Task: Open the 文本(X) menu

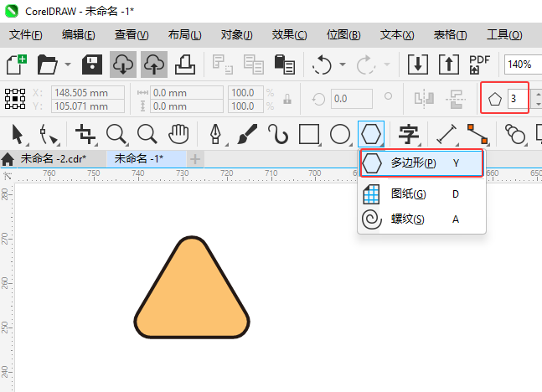Action: click(397, 35)
